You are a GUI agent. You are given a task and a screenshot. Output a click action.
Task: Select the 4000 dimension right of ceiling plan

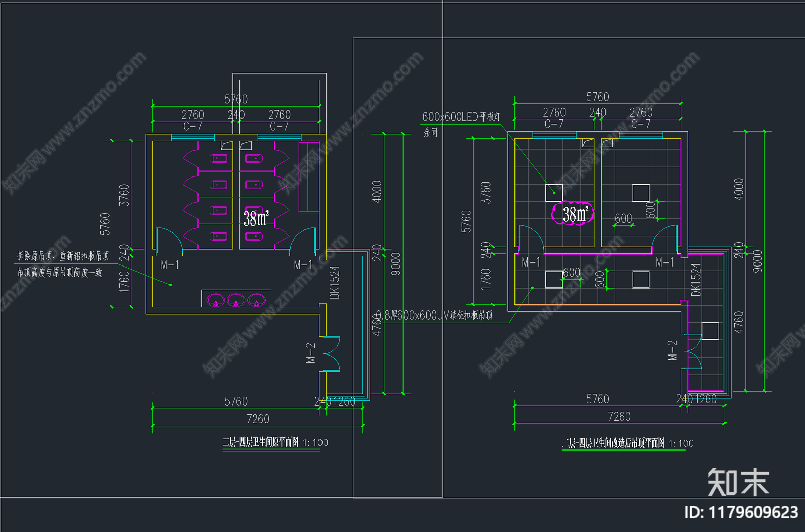click(x=738, y=189)
